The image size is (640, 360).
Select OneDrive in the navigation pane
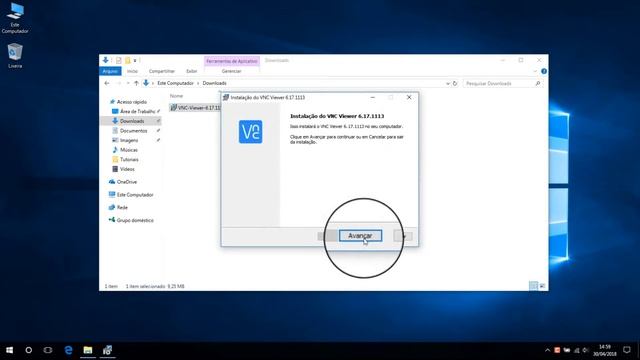pos(127,182)
